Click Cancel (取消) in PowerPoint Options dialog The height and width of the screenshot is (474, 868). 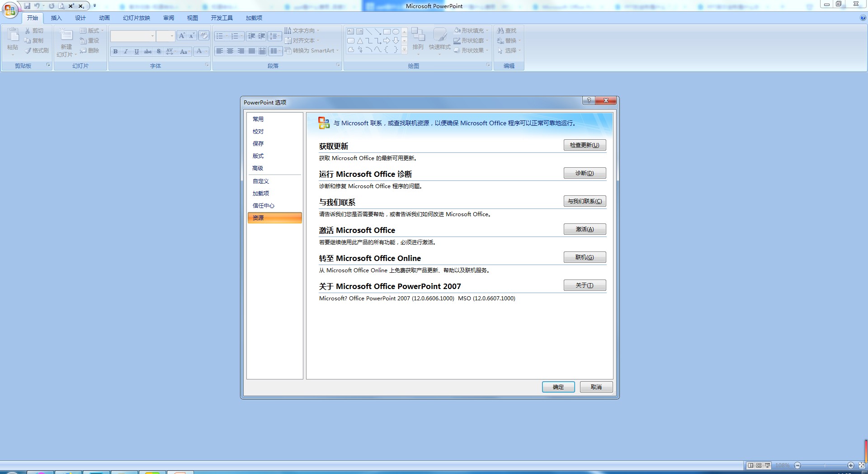596,387
